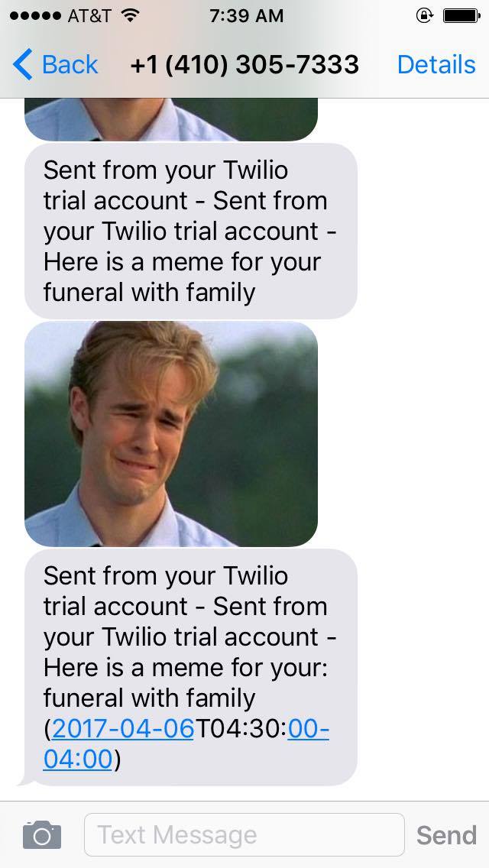The width and height of the screenshot is (489, 868).
Task: Open the 04:00 time link on the last line
Action: coord(78,759)
